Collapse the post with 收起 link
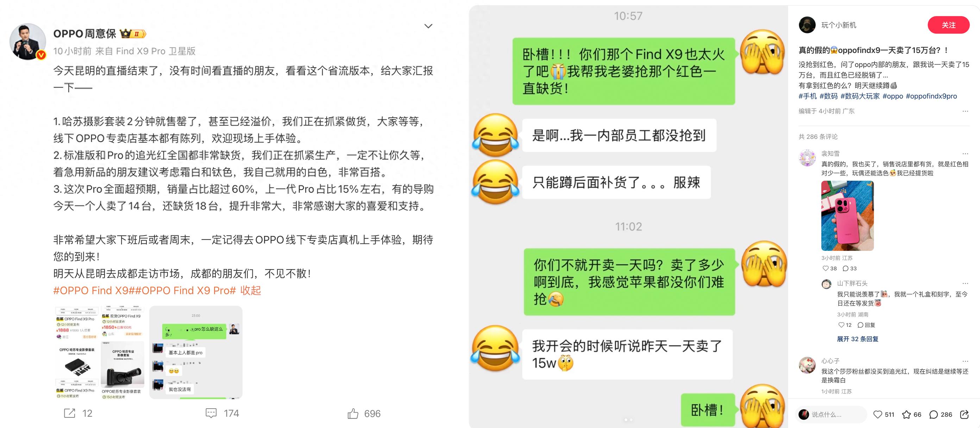This screenshot has width=980, height=428. pyautogui.click(x=250, y=291)
